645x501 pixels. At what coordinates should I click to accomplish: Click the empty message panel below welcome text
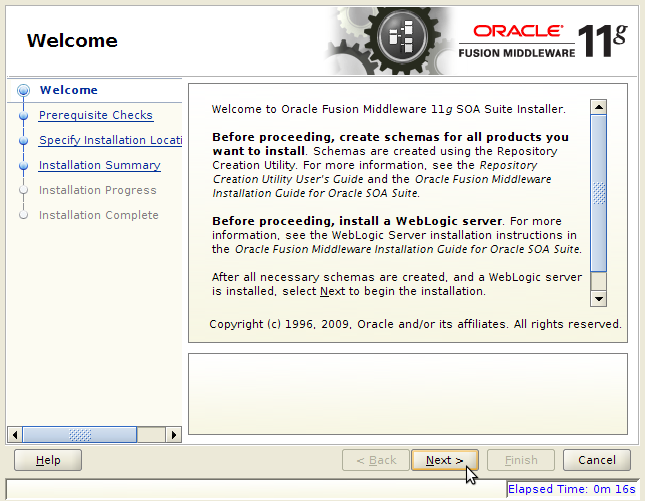point(408,394)
